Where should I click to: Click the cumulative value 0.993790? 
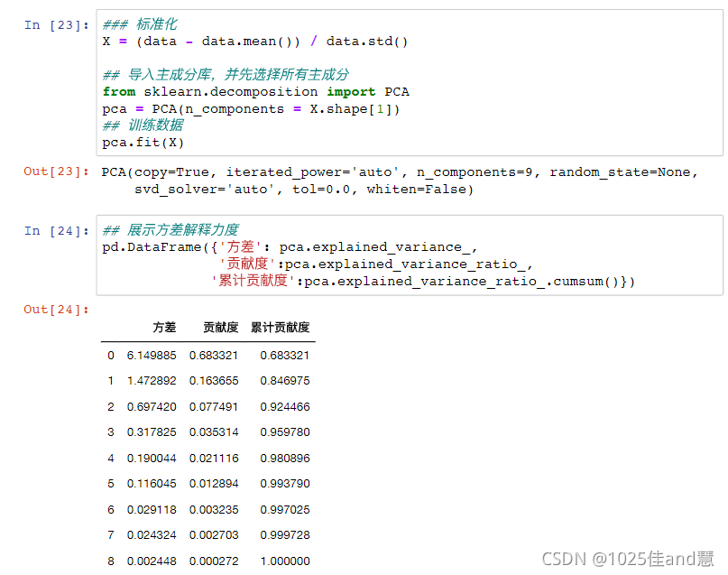(x=284, y=484)
